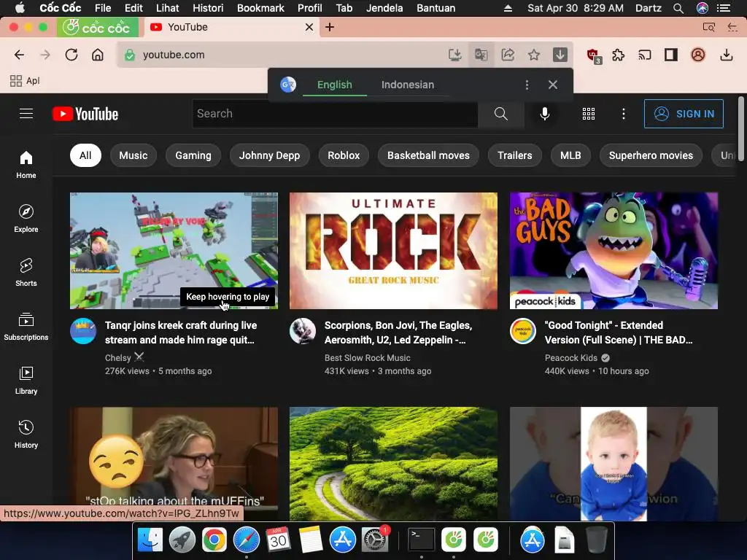Open the Apl bookmarks shortcut
The height and width of the screenshot is (560, 747).
(x=25, y=80)
